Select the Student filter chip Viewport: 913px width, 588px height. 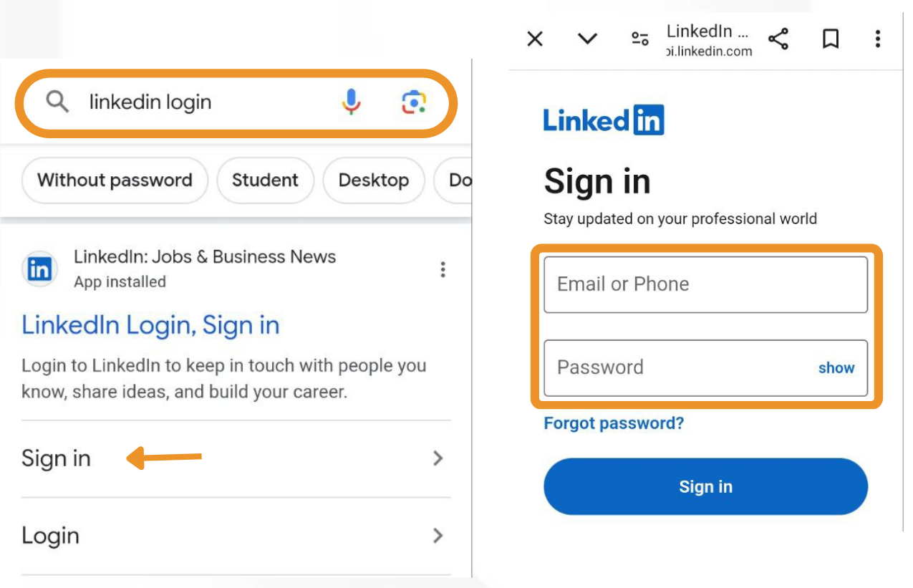tap(265, 180)
